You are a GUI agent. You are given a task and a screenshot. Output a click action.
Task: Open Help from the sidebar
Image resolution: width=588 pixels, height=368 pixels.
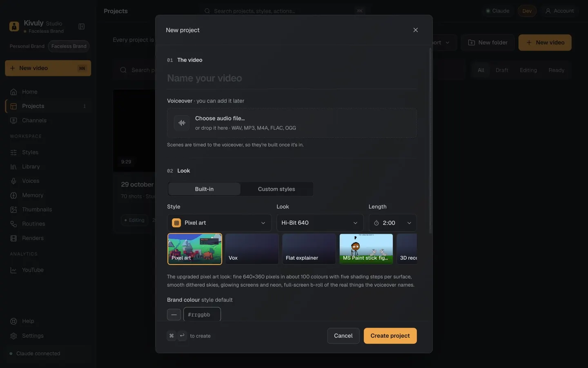48,321
